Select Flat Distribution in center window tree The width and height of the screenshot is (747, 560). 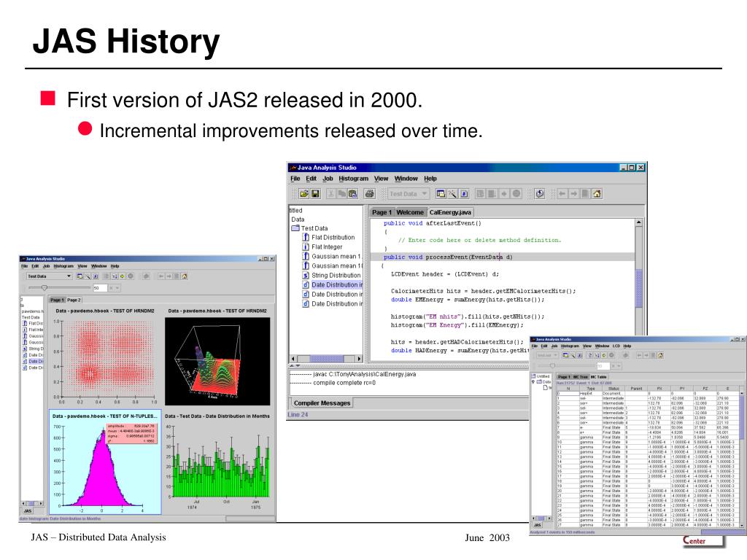[x=329, y=237]
